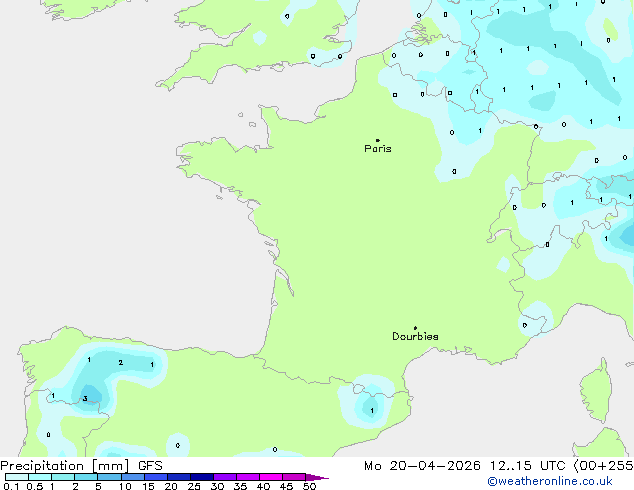Pick the 10–15 mm legend swatch

click(133, 477)
